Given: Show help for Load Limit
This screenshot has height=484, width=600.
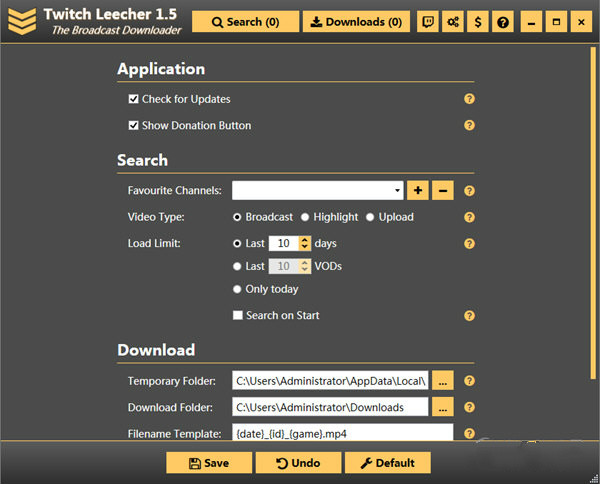Looking at the screenshot, I should point(469,244).
